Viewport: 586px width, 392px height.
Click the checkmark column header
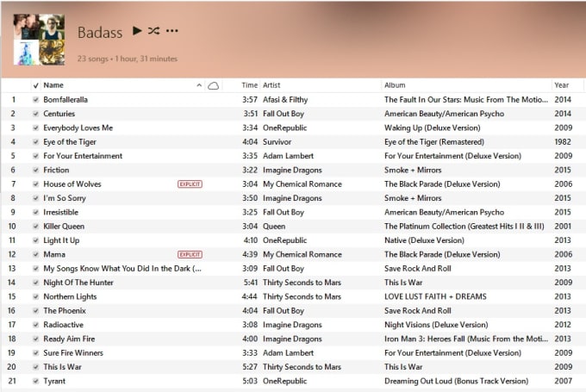[x=35, y=85]
